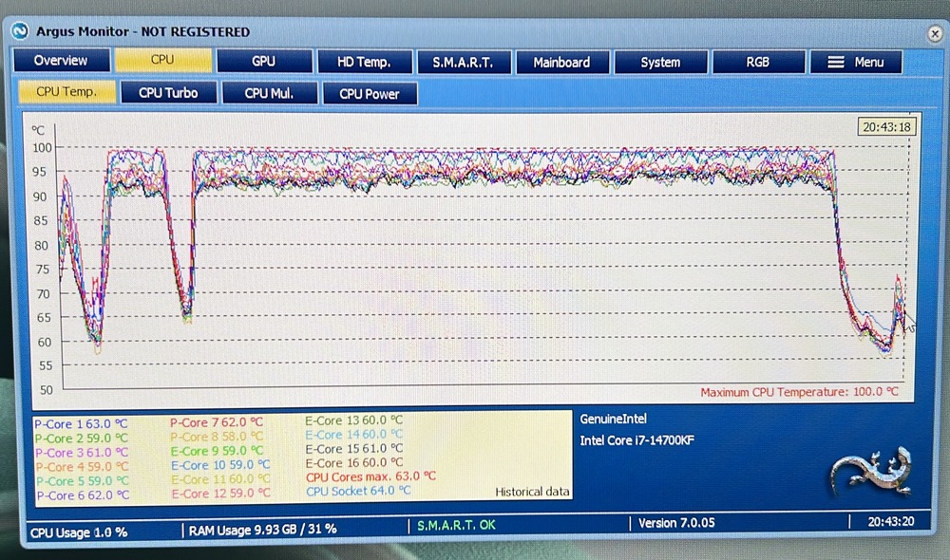Open the hamburger Menu button
The image size is (950, 560).
[x=856, y=62]
